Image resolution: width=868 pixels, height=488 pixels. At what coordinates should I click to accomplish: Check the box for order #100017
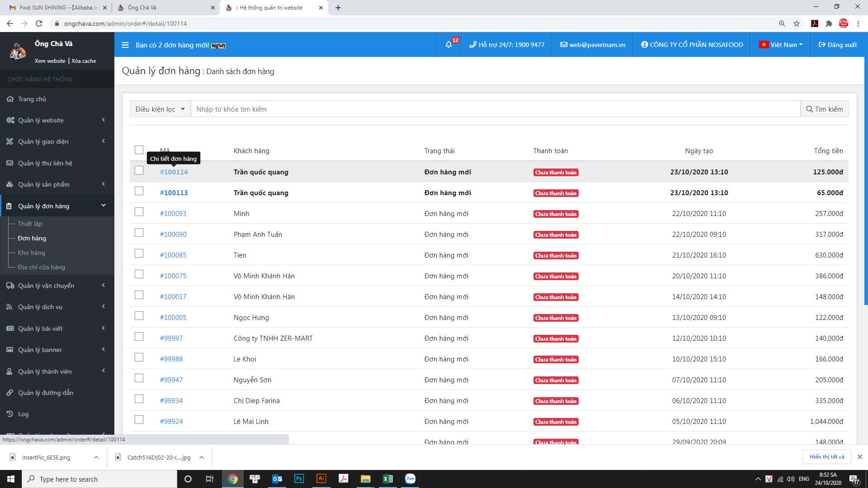click(x=139, y=295)
